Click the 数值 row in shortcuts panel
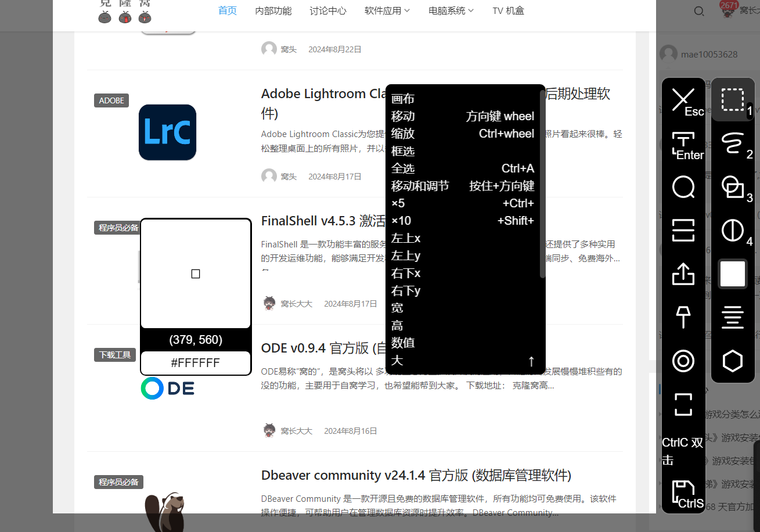The height and width of the screenshot is (532, 760). 463,343
